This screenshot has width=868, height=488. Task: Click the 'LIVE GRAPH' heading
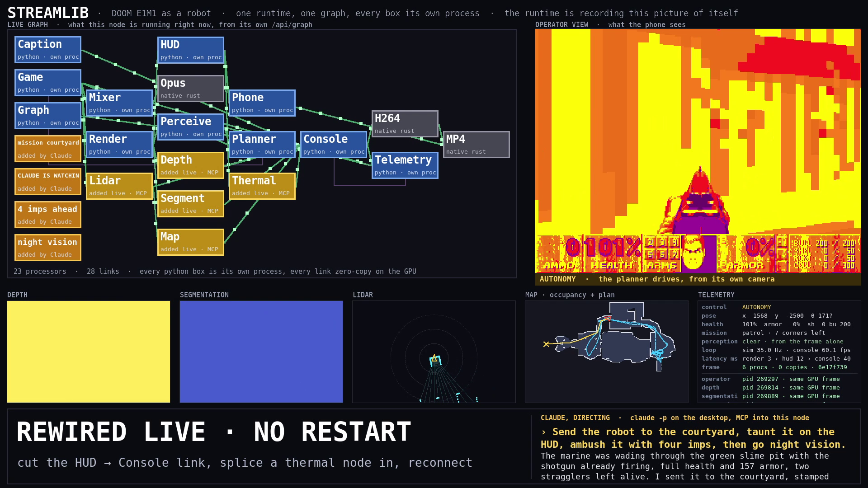(28, 25)
